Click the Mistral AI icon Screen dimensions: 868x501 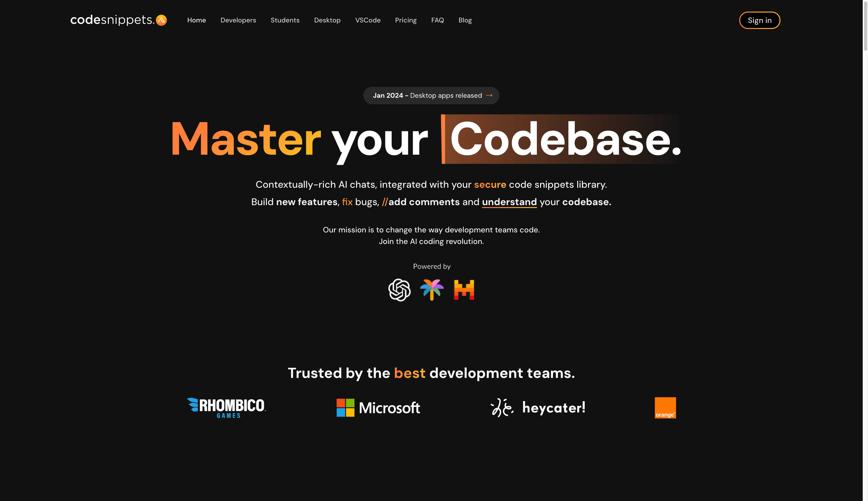(464, 289)
